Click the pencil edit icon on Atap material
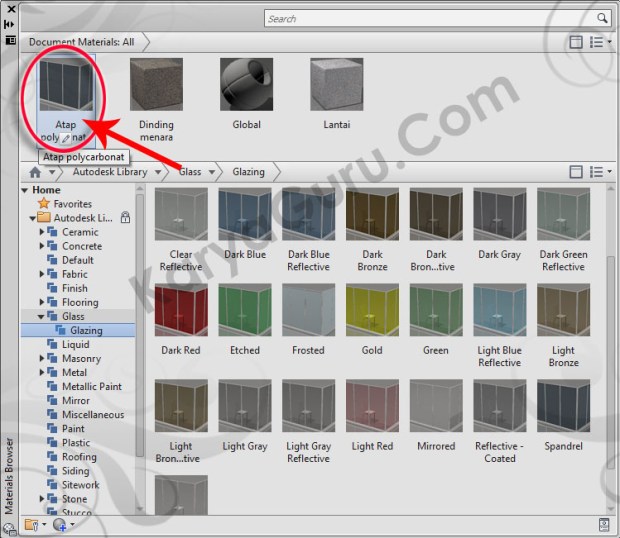The image size is (620, 538). pyautogui.click(x=66, y=138)
